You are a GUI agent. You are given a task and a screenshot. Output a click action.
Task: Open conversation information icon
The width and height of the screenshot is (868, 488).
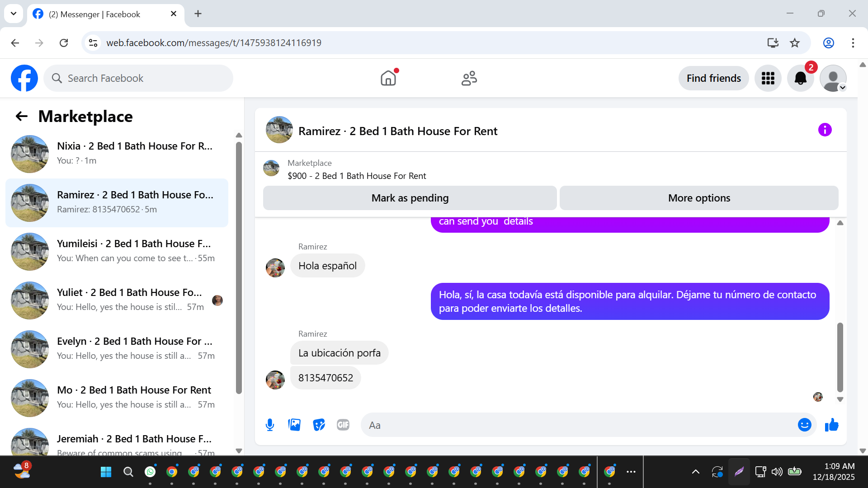825,130
